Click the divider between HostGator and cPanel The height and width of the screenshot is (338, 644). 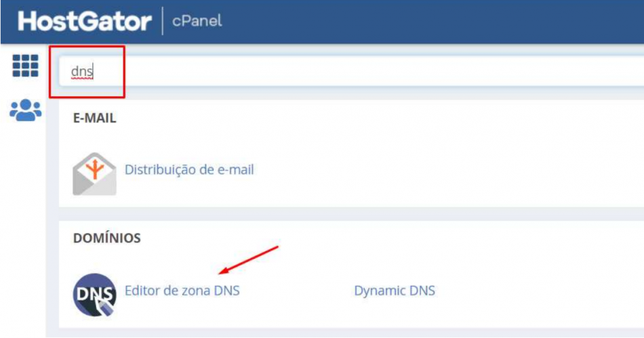(163, 22)
